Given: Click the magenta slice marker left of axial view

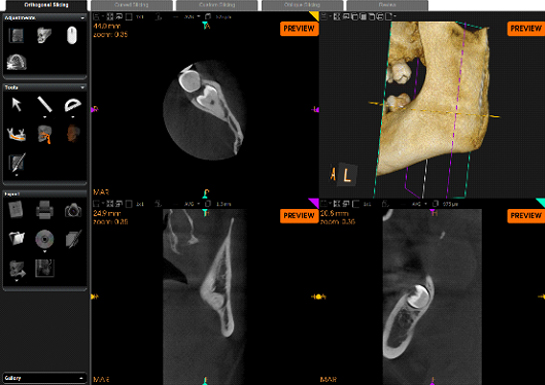Looking at the screenshot, I should point(94,109).
